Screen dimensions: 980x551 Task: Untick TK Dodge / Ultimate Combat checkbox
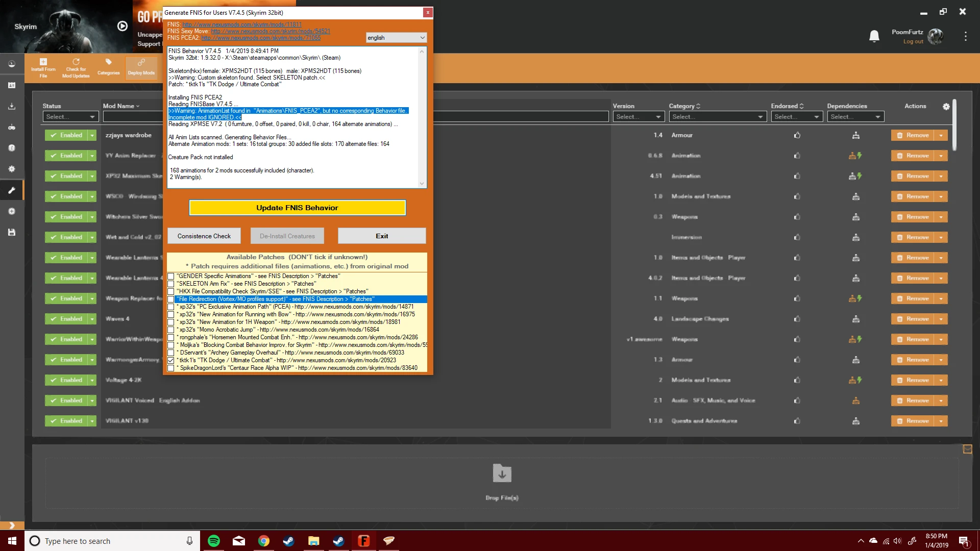pos(171,361)
